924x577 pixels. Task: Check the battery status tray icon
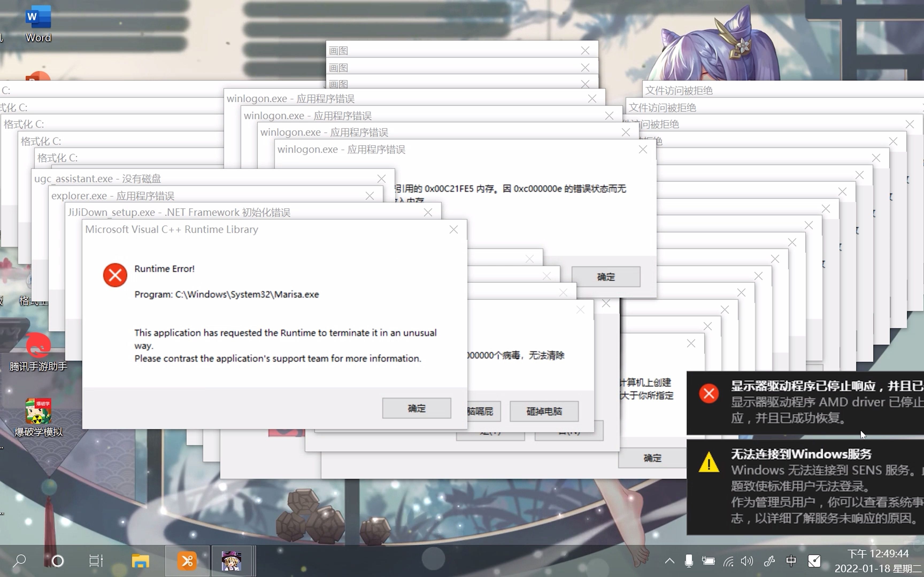pos(708,561)
